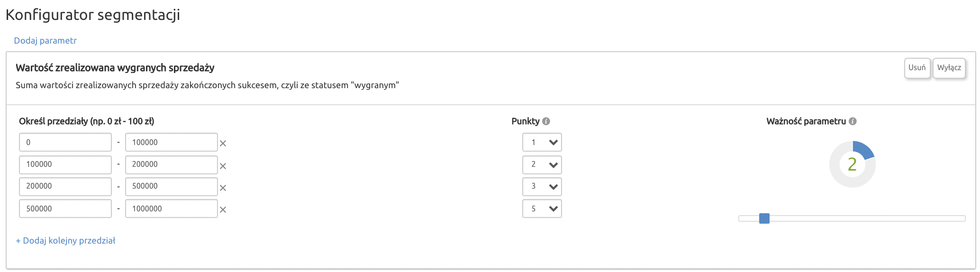Remove the 0 - 100000 range row
This screenshot has width=980, height=272.
click(223, 143)
